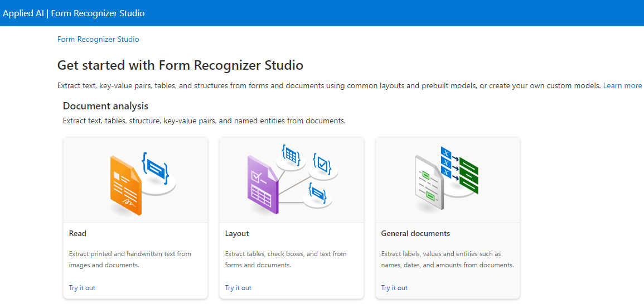Open Try it out under General documents
The height and width of the screenshot is (308, 644).
pos(394,288)
